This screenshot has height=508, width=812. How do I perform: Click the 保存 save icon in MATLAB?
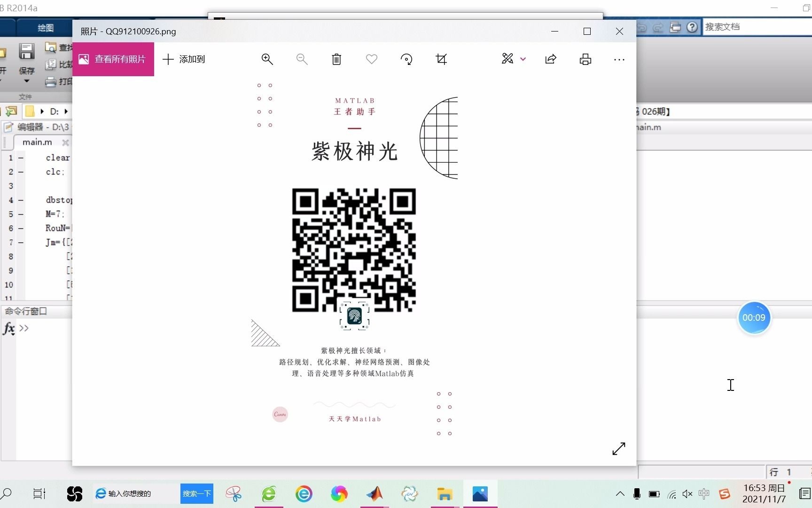pyautogui.click(x=26, y=52)
